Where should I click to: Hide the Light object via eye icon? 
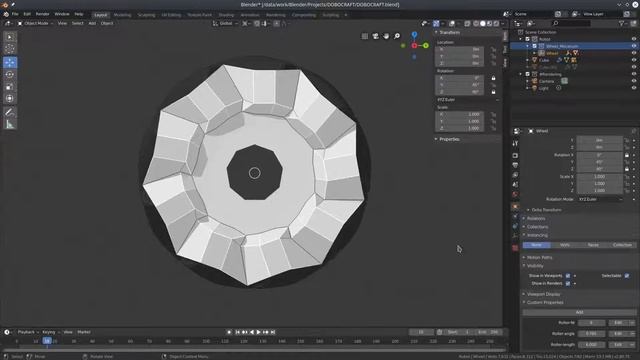click(634, 88)
